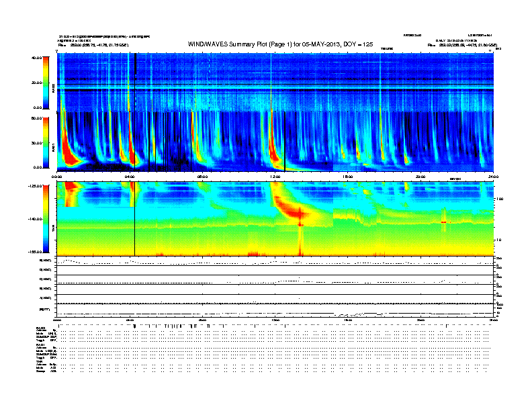Select the 100 label on TNR right axis
Screen dimensions: 532x411
click(500, 199)
